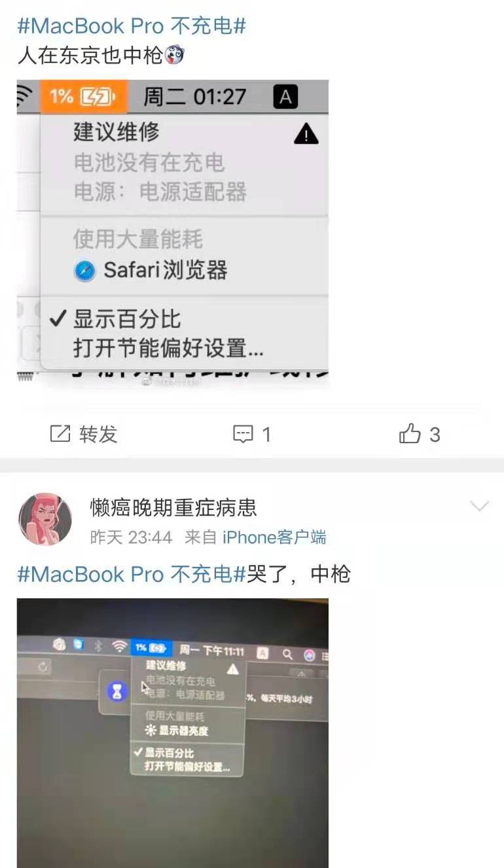The height and width of the screenshot is (868, 504).
Task: Click the Safari浏览器 compass icon
Action: pyautogui.click(x=85, y=271)
